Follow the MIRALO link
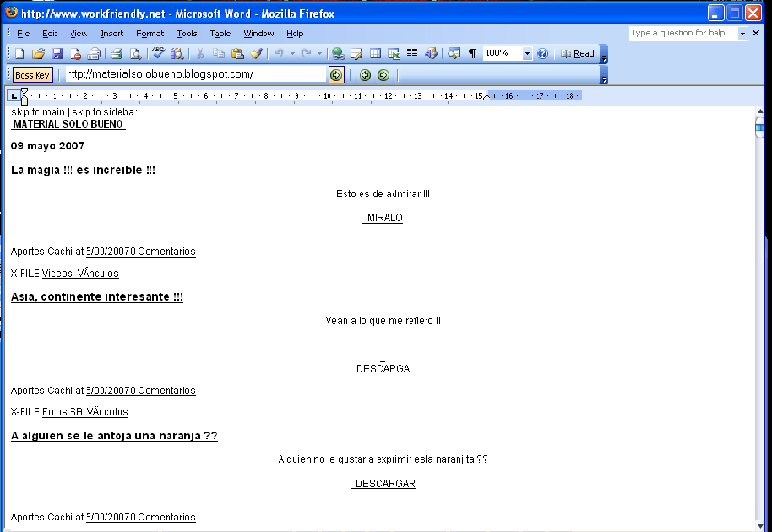Viewport: 772px width, 532px height. coord(383,217)
